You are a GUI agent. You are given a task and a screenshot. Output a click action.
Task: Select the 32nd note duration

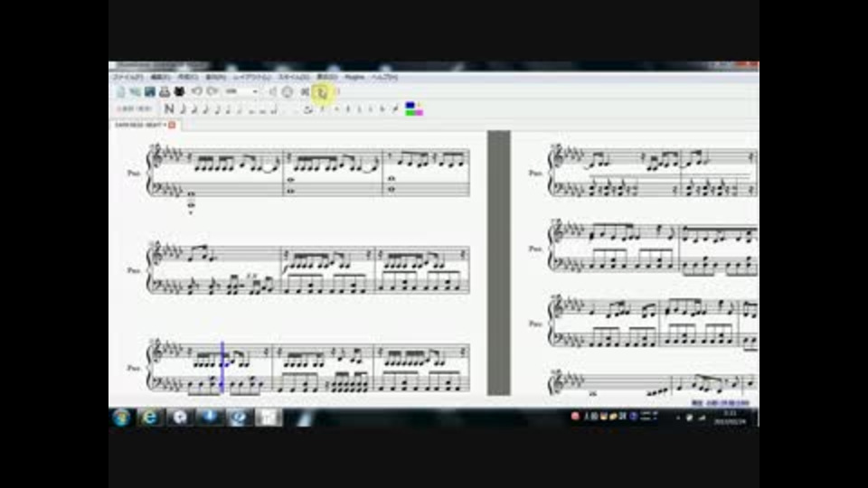194,109
